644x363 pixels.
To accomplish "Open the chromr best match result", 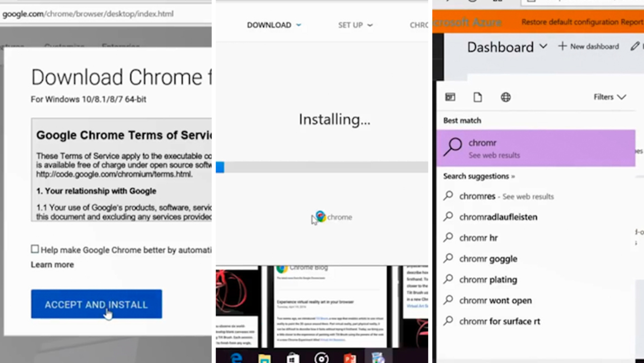I will (535, 148).
